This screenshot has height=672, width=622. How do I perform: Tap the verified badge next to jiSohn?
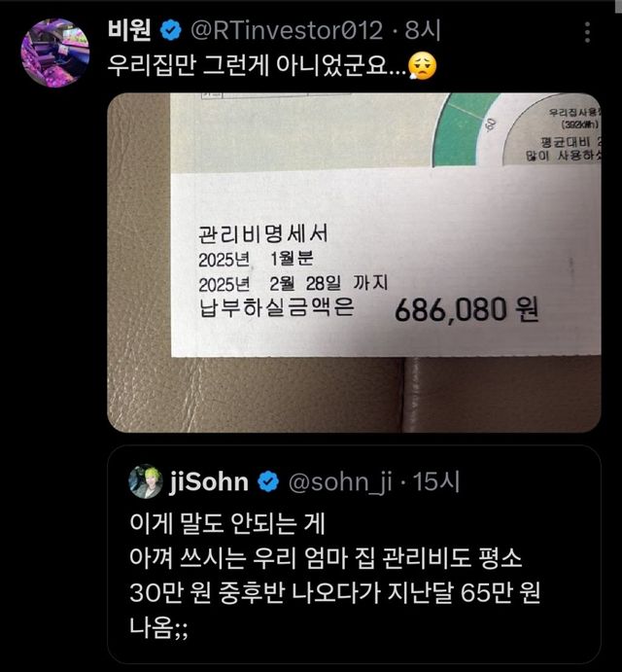pos(268,481)
